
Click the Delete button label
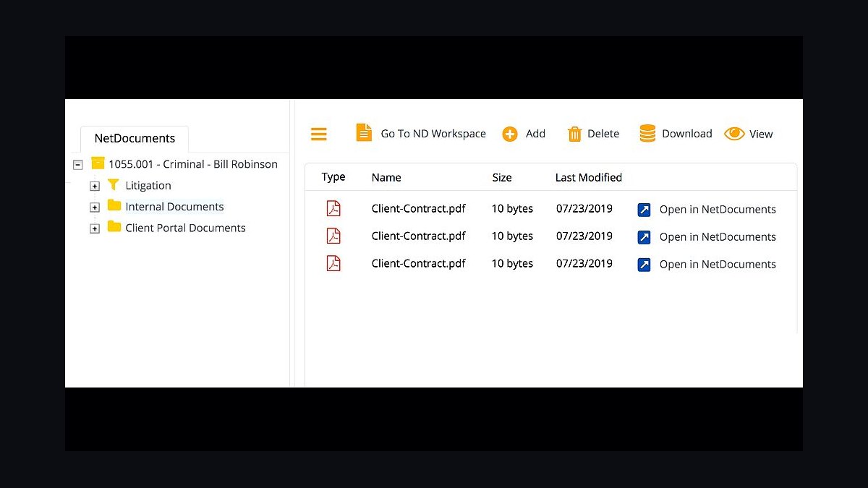pyautogui.click(x=603, y=134)
